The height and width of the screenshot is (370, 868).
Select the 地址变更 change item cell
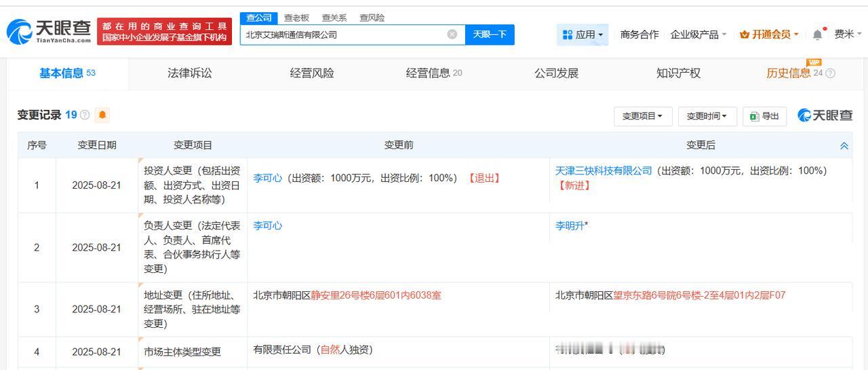[x=193, y=309]
